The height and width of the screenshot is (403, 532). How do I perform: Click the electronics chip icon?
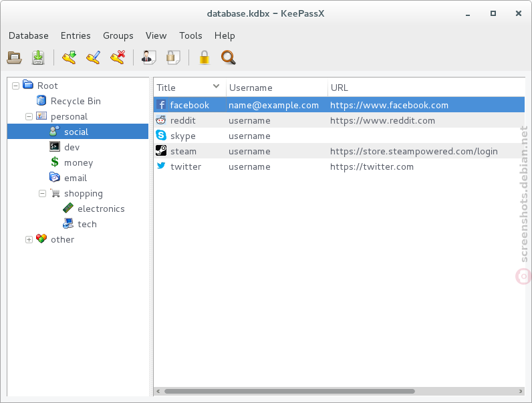pyautogui.click(x=68, y=208)
